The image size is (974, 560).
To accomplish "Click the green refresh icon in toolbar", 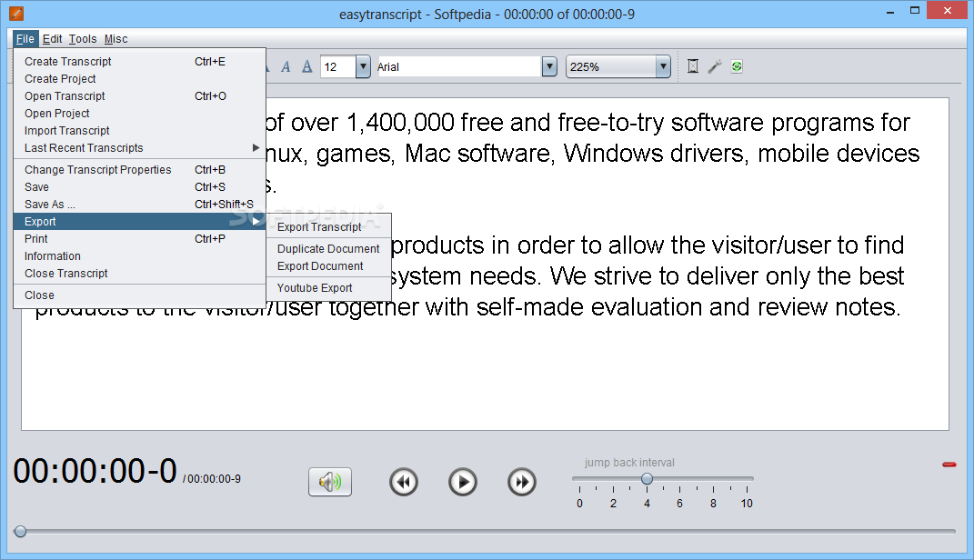I will pos(737,66).
